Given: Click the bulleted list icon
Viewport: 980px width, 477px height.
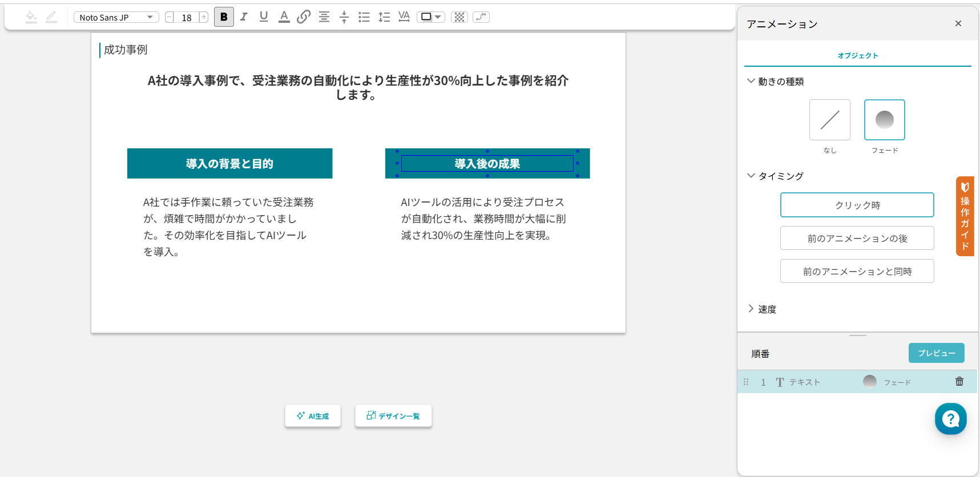Looking at the screenshot, I should (364, 17).
